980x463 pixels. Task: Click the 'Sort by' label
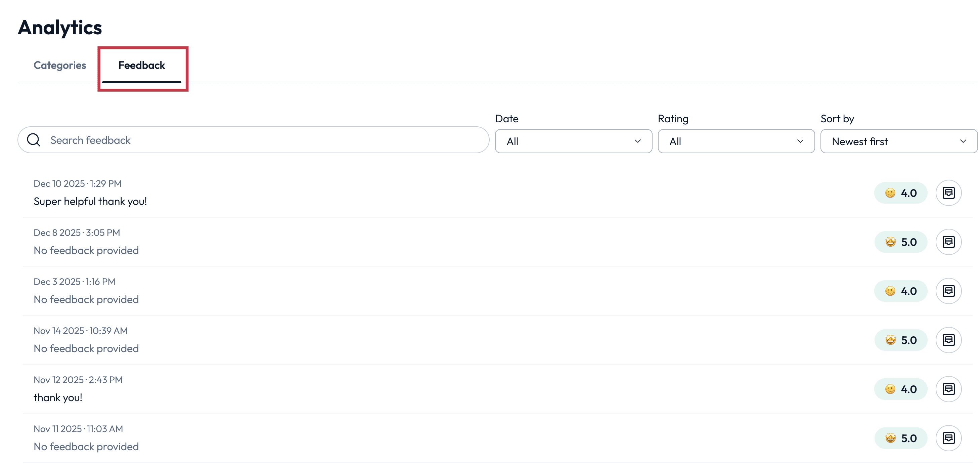(837, 119)
